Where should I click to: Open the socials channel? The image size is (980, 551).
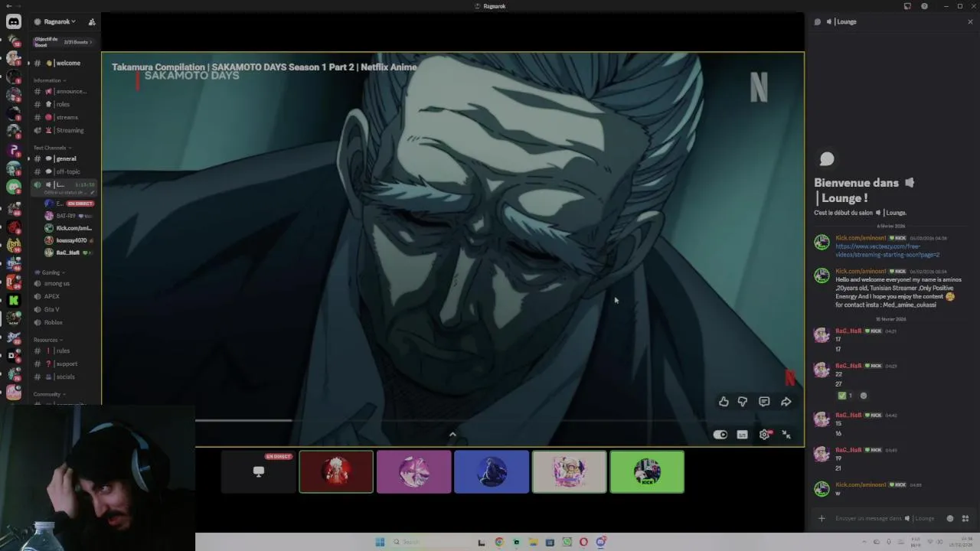(x=64, y=377)
